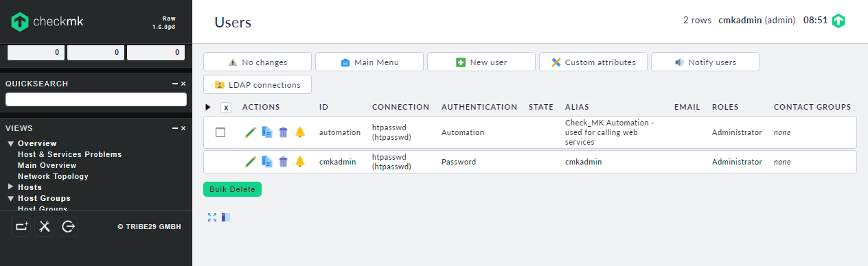Click Notify users button
This screenshot has height=266, width=868.
point(705,62)
